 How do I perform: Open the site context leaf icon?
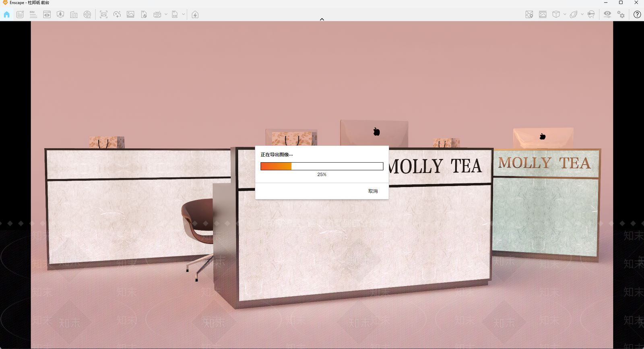60,14
